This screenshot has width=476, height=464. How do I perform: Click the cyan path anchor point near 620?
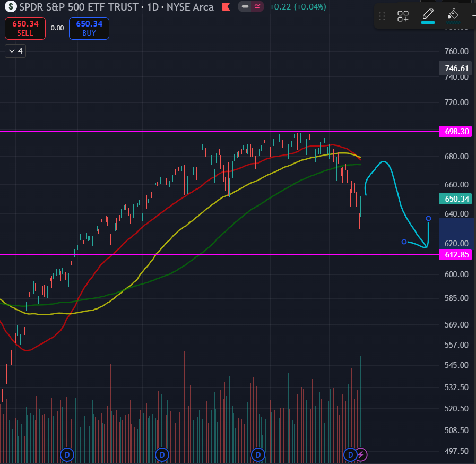click(404, 242)
